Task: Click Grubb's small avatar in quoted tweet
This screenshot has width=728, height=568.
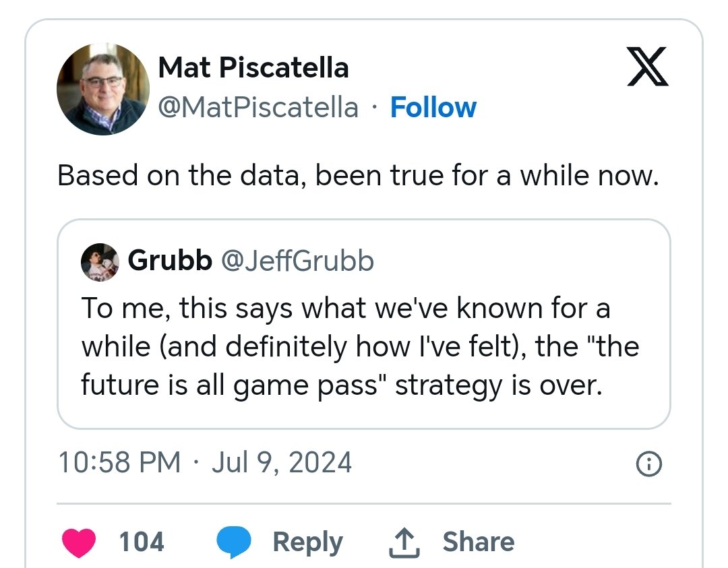Action: pos(100,261)
